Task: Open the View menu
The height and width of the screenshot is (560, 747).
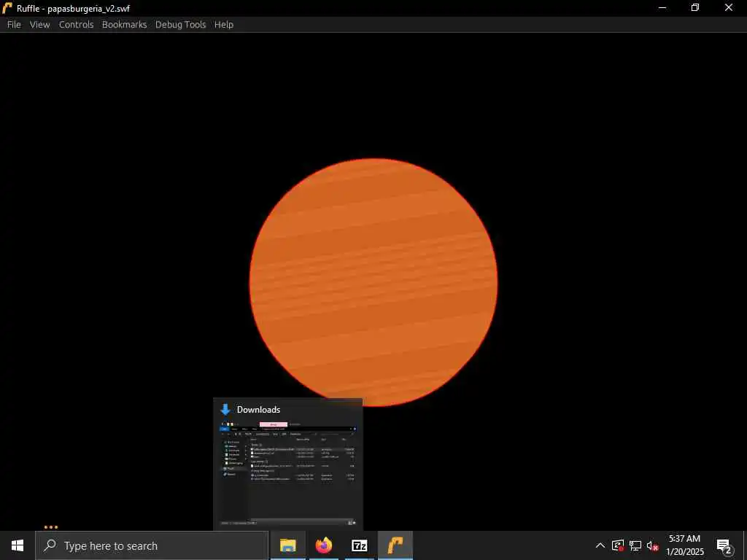Action: pos(39,25)
